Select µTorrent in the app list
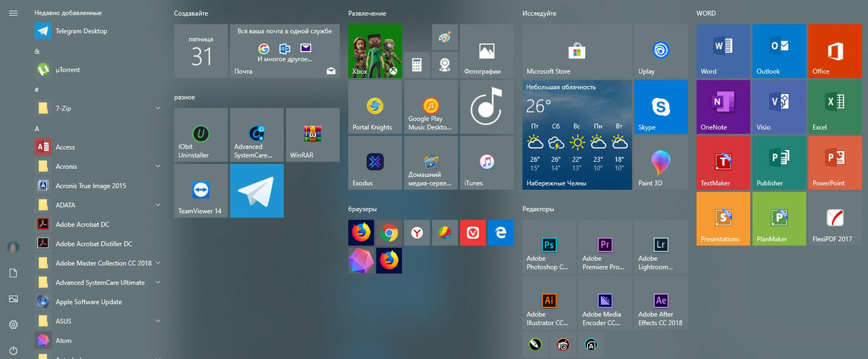Screen dimensions: 868x359 [100, 69]
